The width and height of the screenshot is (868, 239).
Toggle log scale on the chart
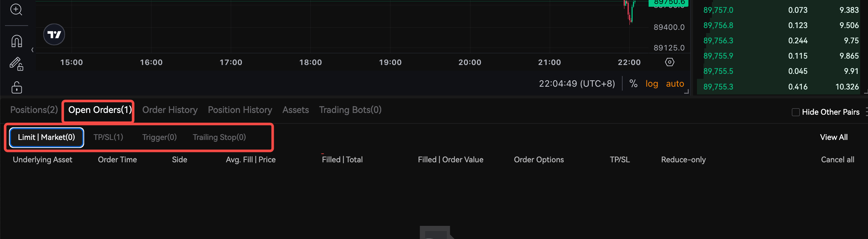coord(652,84)
